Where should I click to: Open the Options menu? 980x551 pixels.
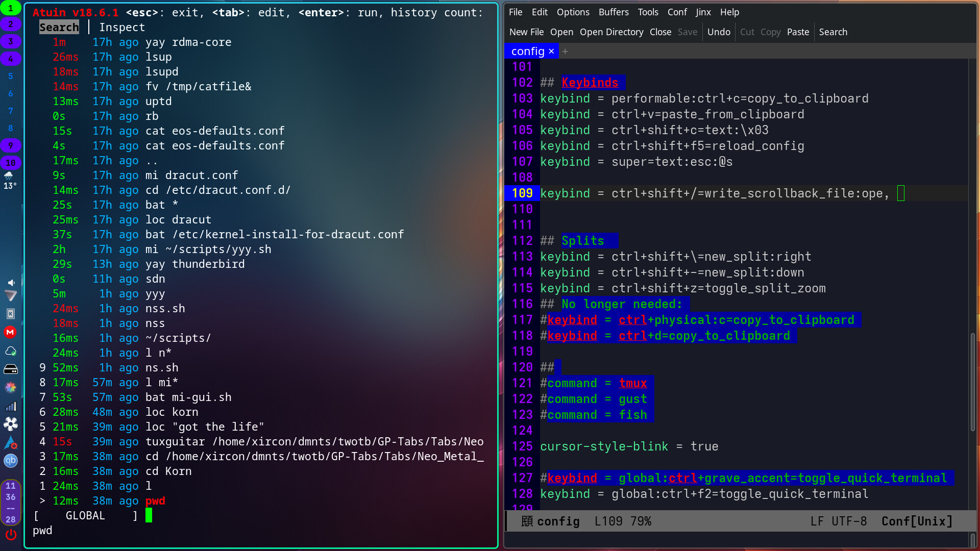tap(573, 12)
